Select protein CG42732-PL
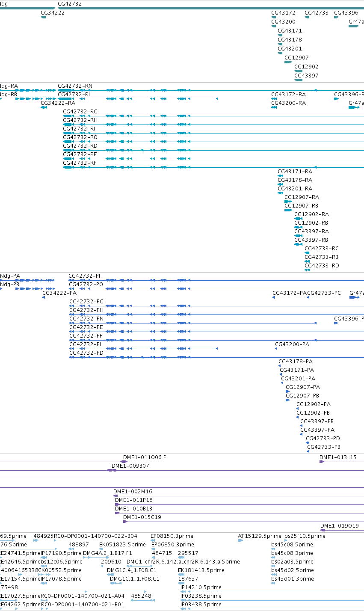364x611 pixels. click(86, 344)
